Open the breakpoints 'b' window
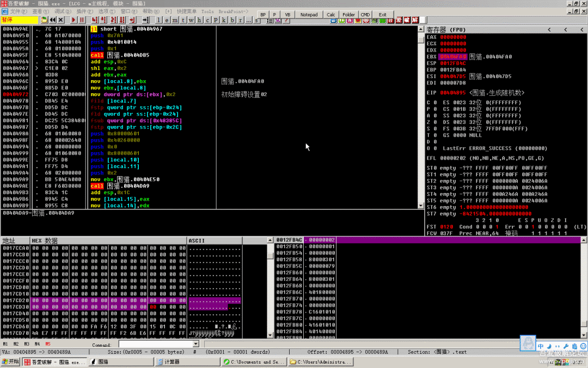 (232, 20)
